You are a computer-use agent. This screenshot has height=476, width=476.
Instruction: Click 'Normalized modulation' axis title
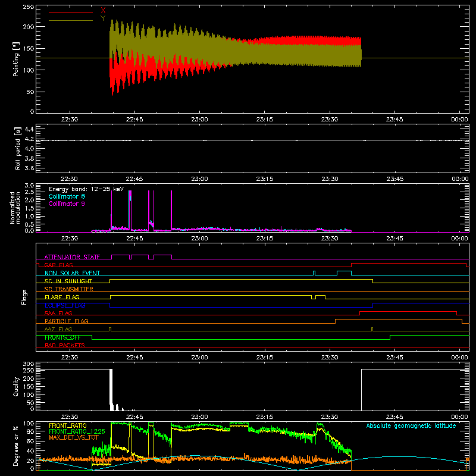click(x=15, y=208)
